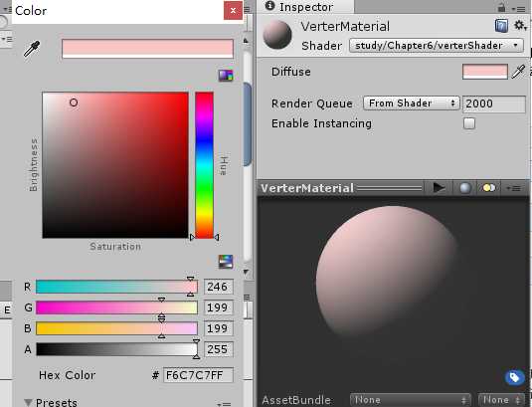The image size is (532, 407).
Task: Click the B channel slider
Action: click(116, 328)
